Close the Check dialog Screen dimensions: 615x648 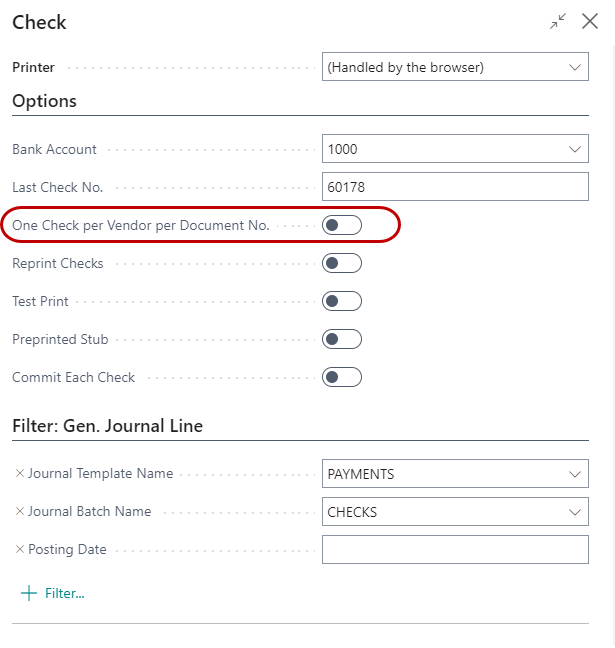point(589,21)
